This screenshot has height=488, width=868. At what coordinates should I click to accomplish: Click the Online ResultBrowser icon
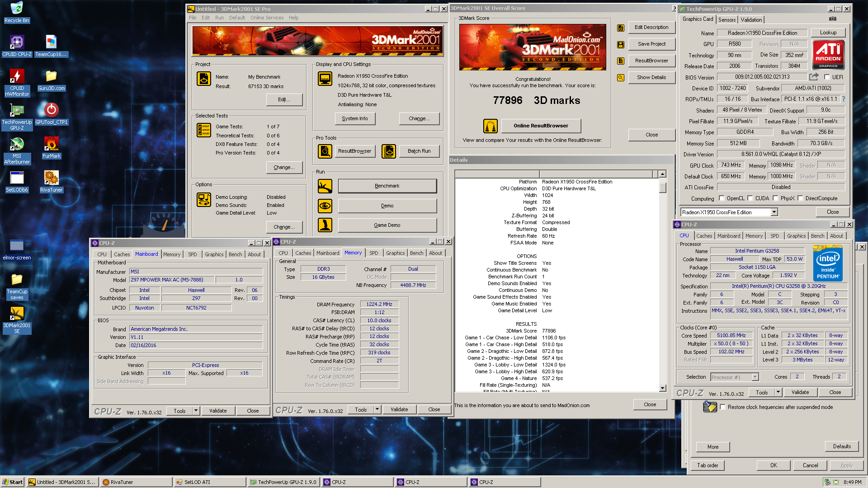[491, 126]
